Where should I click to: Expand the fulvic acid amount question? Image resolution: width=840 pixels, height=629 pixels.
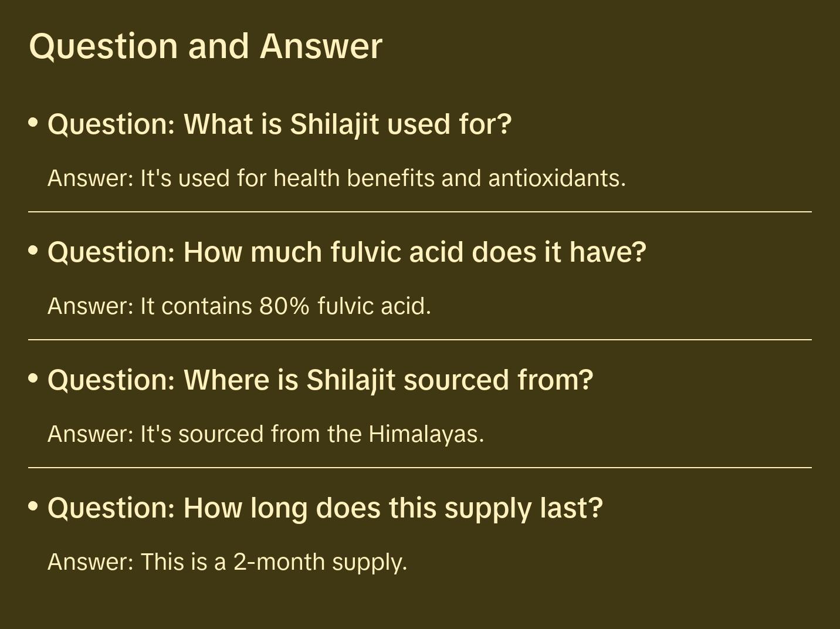click(x=346, y=252)
